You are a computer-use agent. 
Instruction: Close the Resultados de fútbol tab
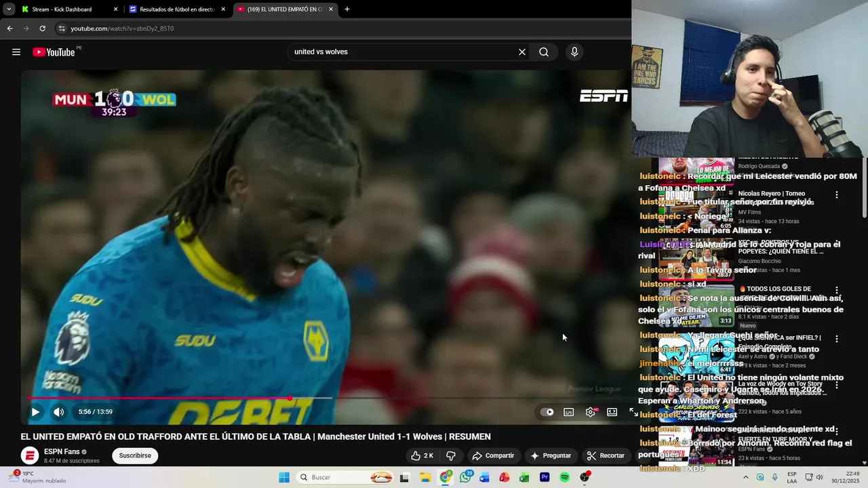point(223,9)
